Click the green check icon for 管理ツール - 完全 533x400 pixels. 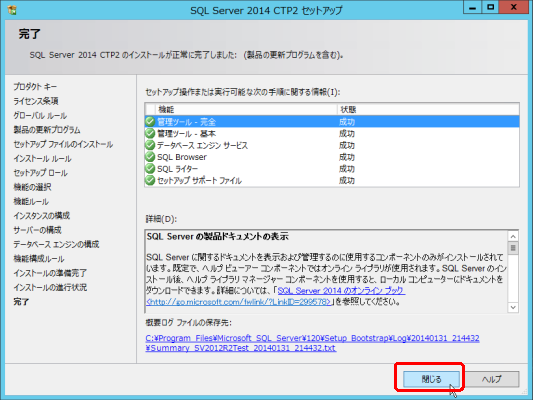150,121
